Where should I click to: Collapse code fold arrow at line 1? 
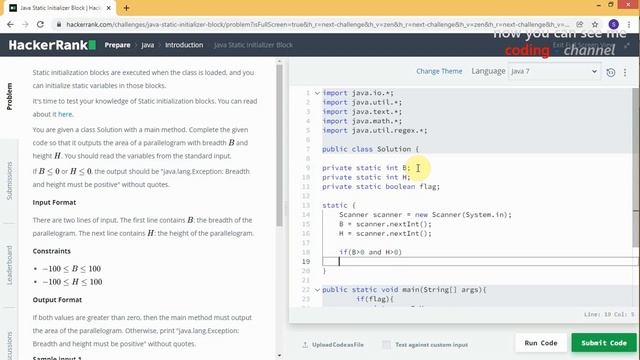pyautogui.click(x=317, y=93)
